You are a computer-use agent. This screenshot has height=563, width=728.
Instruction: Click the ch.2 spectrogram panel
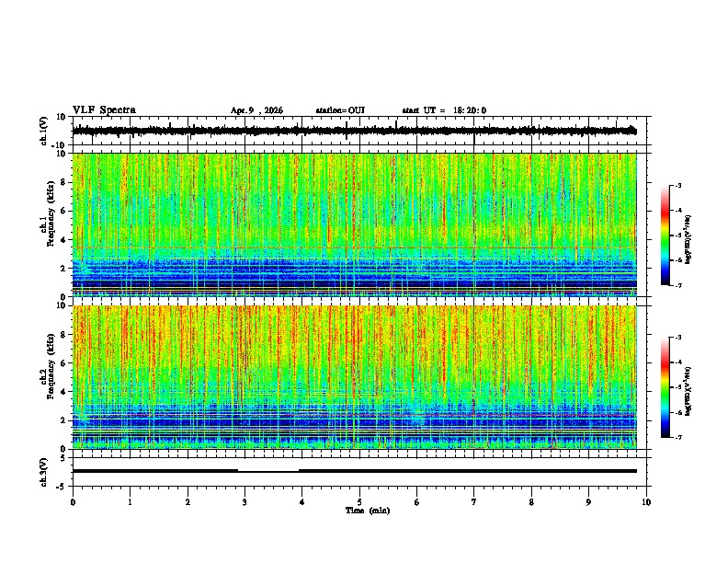coord(354,377)
